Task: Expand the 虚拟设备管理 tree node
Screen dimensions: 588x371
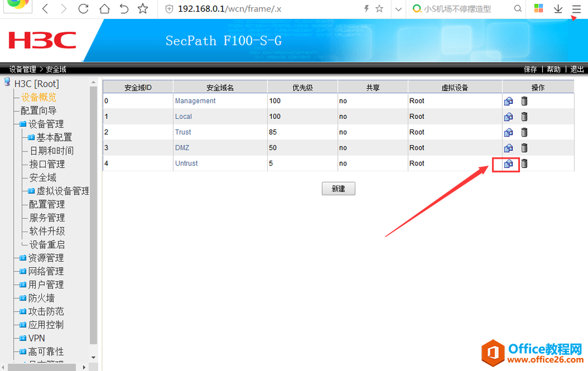Action: [x=31, y=191]
